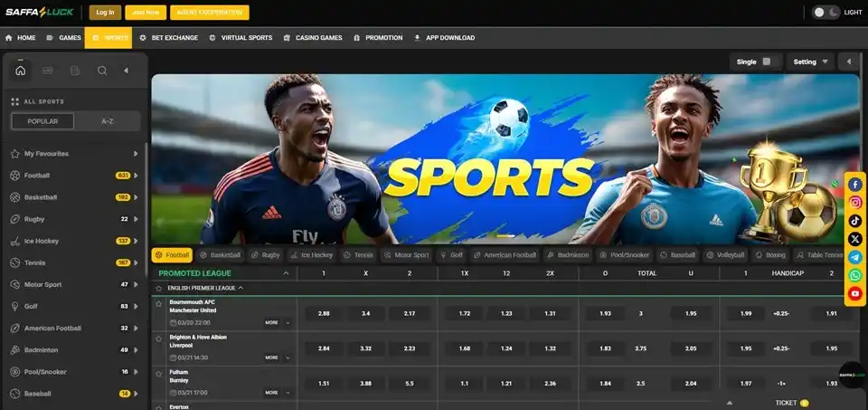Open Casino Games menu item
The image size is (868, 410).
click(313, 38)
